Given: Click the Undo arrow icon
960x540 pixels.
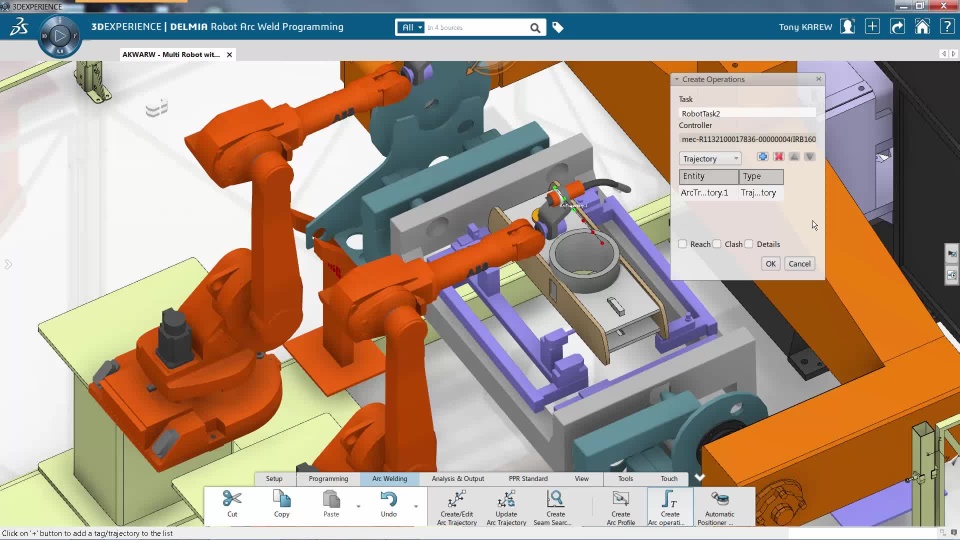Looking at the screenshot, I should (x=388, y=499).
